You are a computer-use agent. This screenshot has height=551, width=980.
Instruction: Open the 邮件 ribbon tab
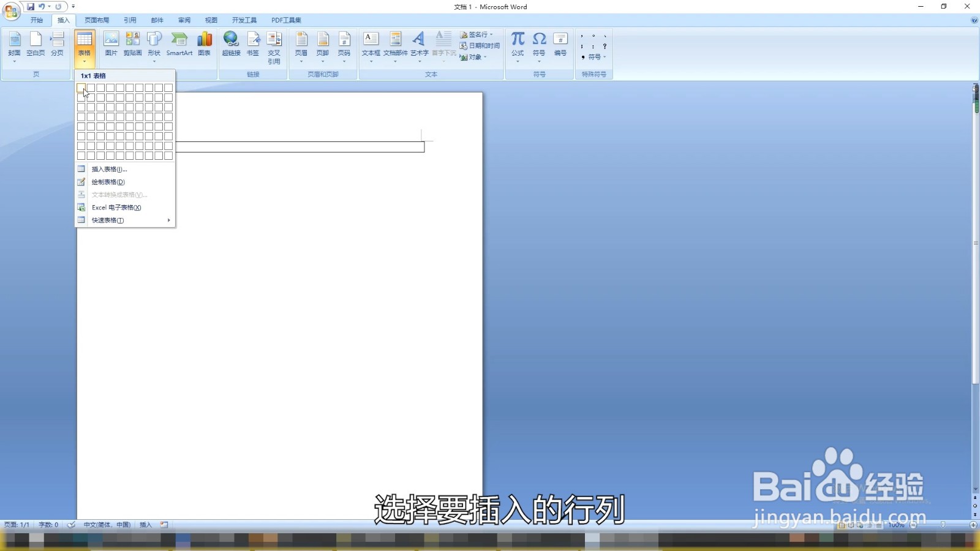[x=157, y=20]
